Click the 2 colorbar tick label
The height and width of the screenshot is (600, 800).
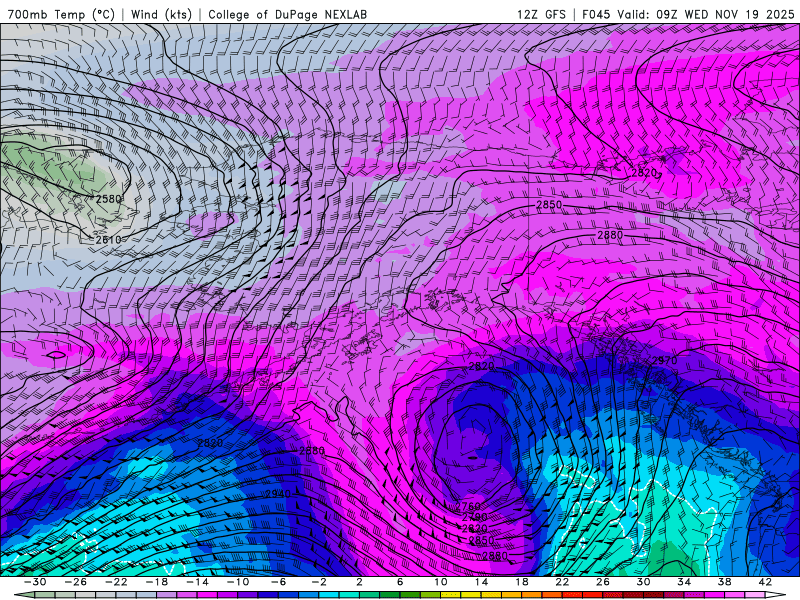pyautogui.click(x=359, y=582)
